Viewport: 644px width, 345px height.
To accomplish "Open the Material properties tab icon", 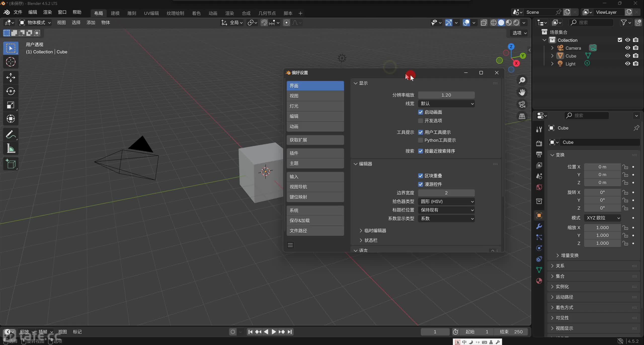I will pos(539,281).
